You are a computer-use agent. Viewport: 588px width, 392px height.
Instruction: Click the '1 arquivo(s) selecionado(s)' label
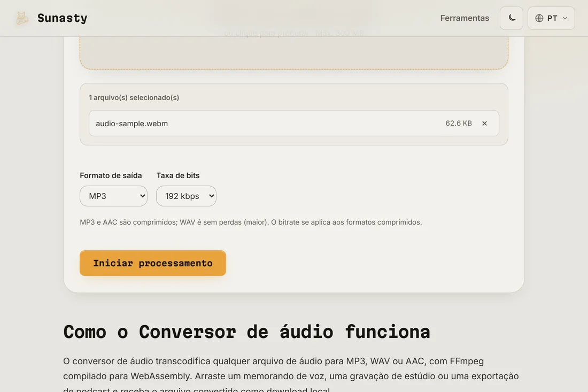point(134,97)
